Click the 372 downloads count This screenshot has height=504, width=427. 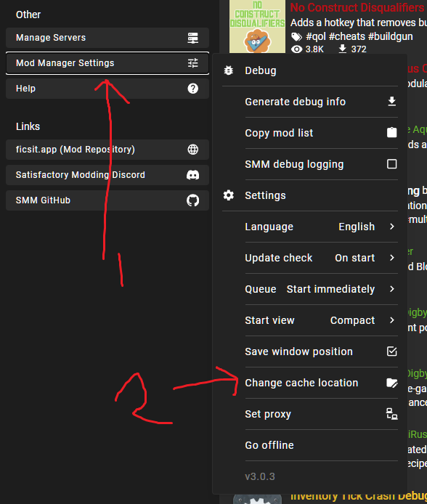pyautogui.click(x=359, y=49)
